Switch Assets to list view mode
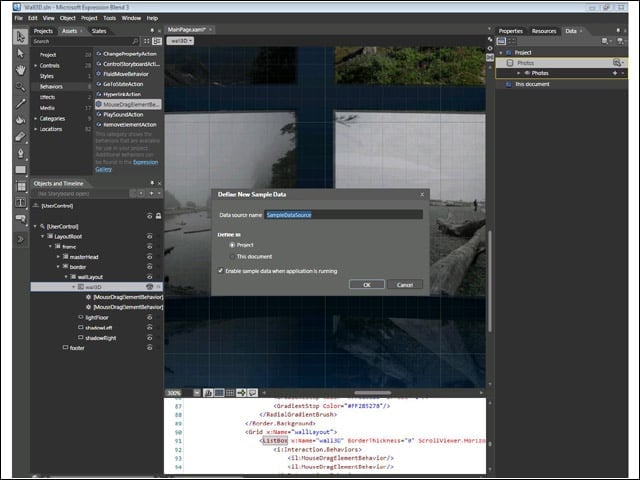640x480 pixels. [x=157, y=41]
